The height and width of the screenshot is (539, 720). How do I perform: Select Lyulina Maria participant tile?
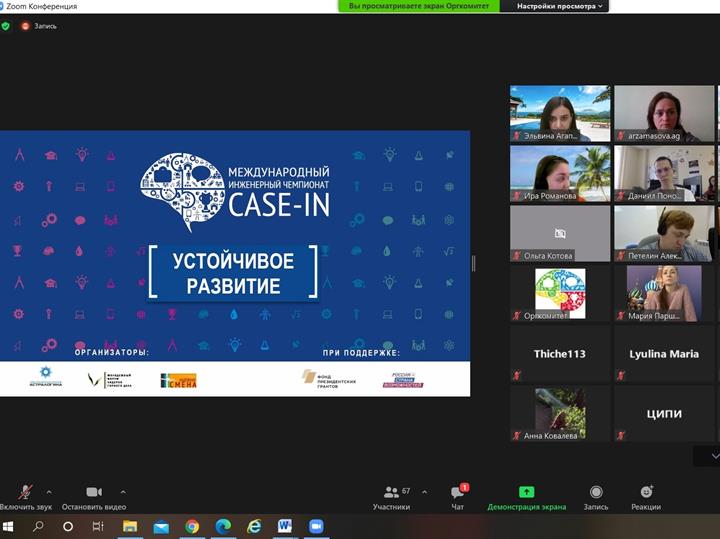click(664, 354)
